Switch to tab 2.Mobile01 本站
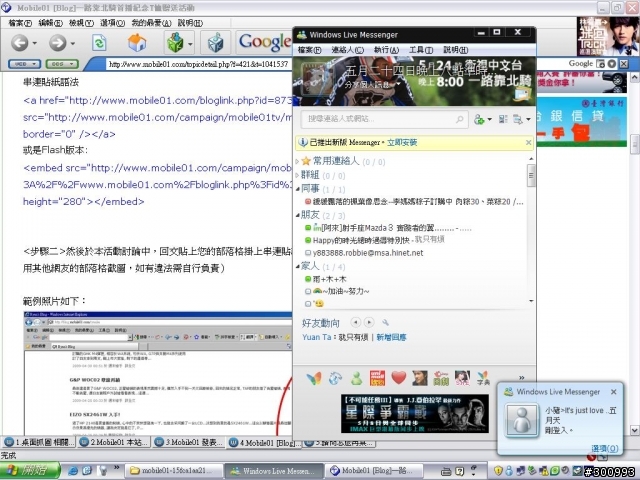The height and width of the screenshot is (480, 640). click(x=114, y=442)
